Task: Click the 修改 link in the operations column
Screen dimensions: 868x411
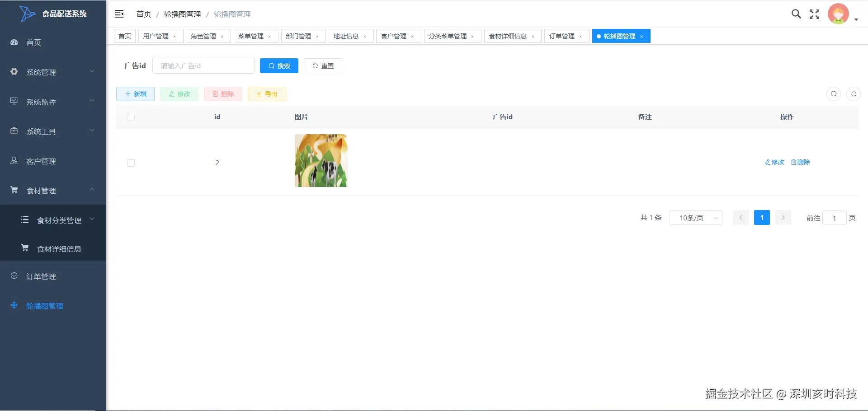Action: pyautogui.click(x=774, y=162)
